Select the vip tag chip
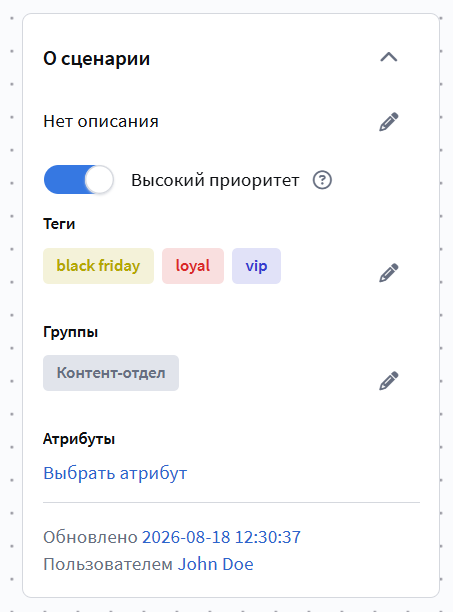Screen dimensions: 453x612 click(x=256, y=266)
